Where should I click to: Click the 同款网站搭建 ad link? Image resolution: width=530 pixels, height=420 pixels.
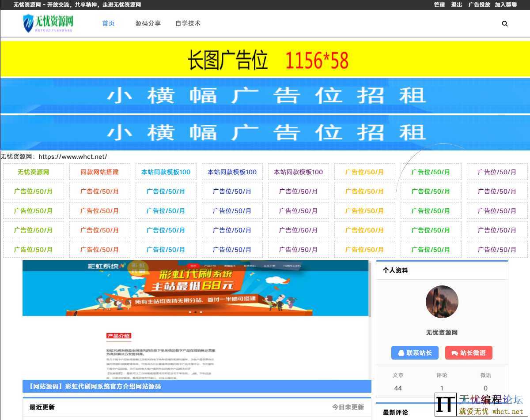[99, 172]
